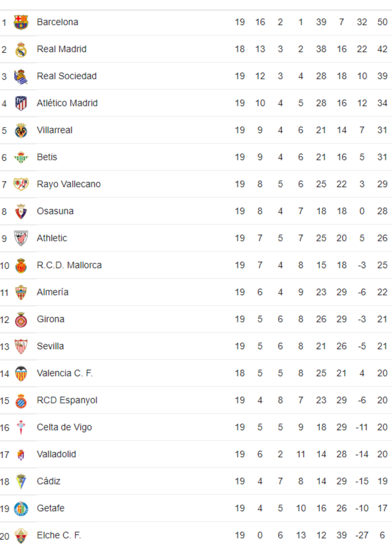Open the Getafe blue round badge
The image size is (392, 555).
point(21,509)
